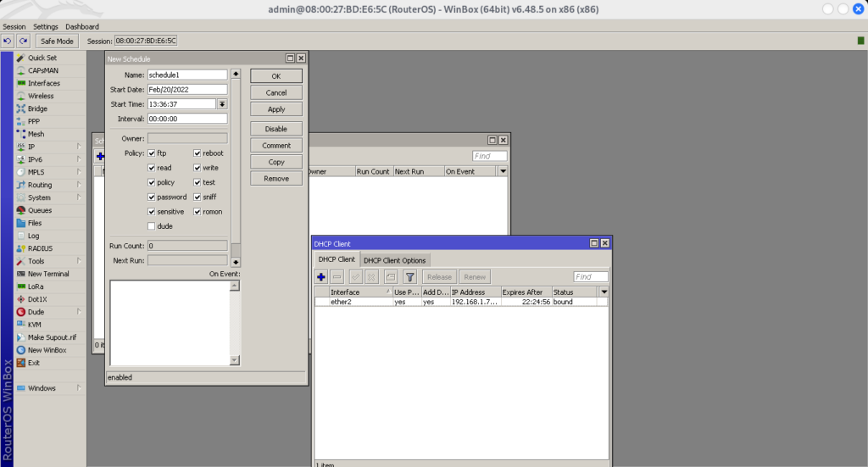The image size is (868, 467).
Task: Toggle the ftp policy checkbox
Action: point(151,153)
